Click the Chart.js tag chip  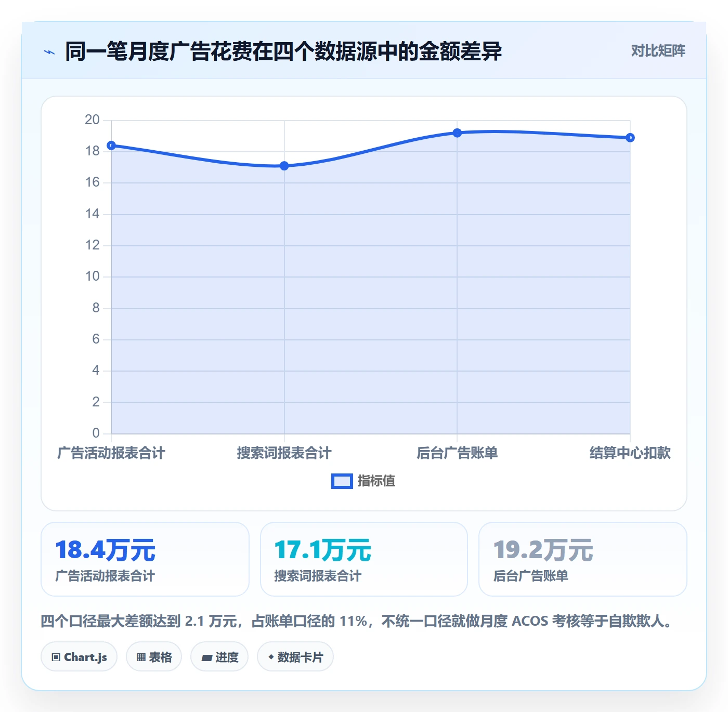pos(79,657)
